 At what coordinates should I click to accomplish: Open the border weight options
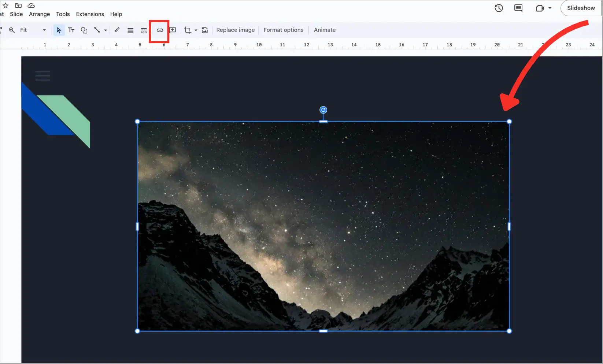(x=130, y=30)
